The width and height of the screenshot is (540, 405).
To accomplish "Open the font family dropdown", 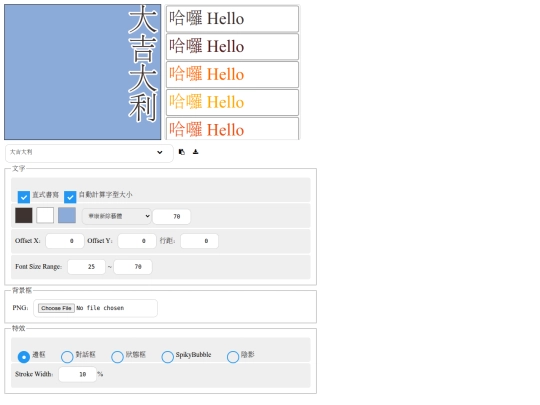I will [116, 216].
